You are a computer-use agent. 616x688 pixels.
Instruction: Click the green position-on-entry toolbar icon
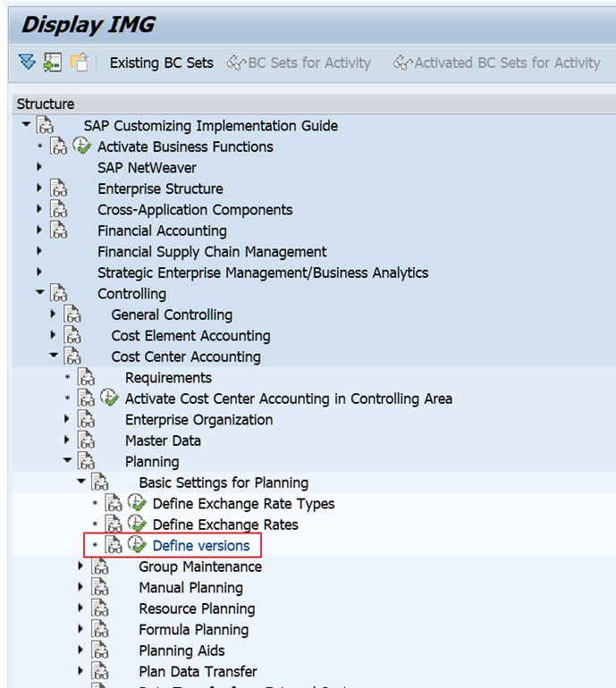pos(53,63)
